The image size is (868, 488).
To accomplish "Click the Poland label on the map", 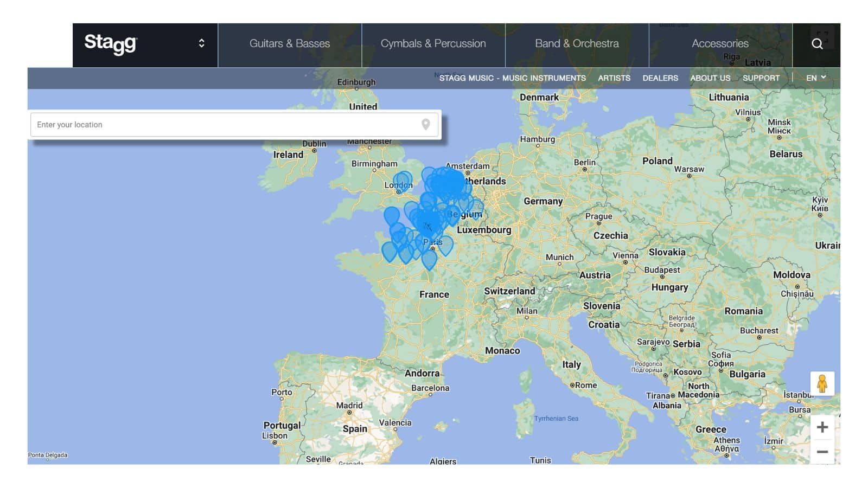I will [x=657, y=161].
